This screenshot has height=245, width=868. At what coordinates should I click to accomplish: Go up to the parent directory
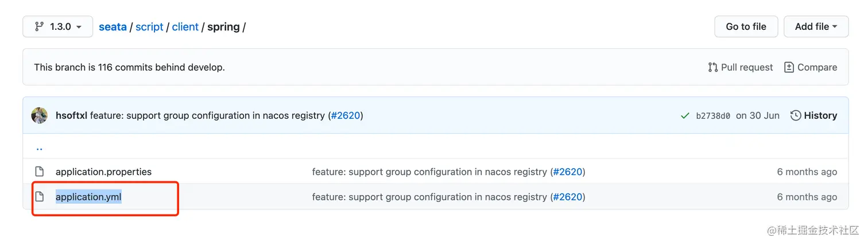[39, 147]
